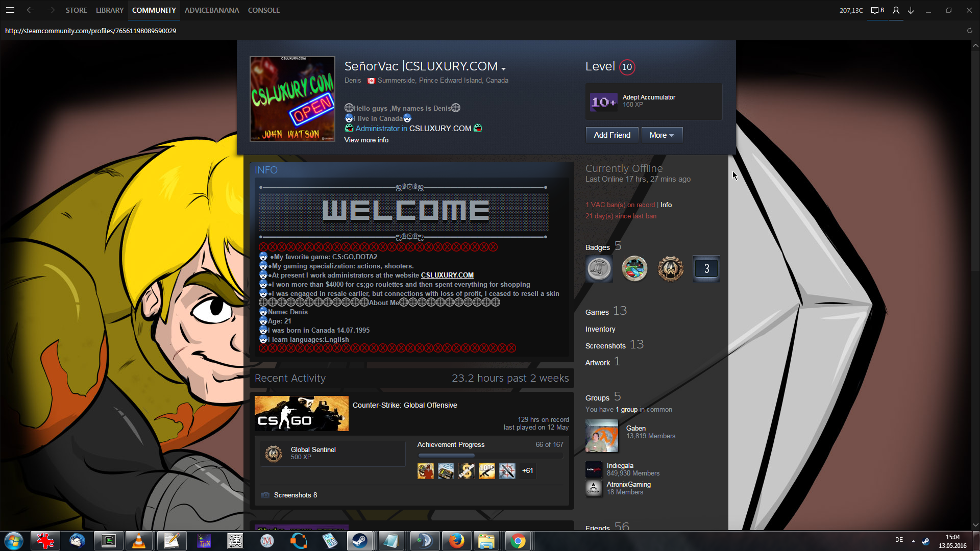Click the Global Sentinel badge icon
This screenshot has width=980, height=551.
pos(274,453)
